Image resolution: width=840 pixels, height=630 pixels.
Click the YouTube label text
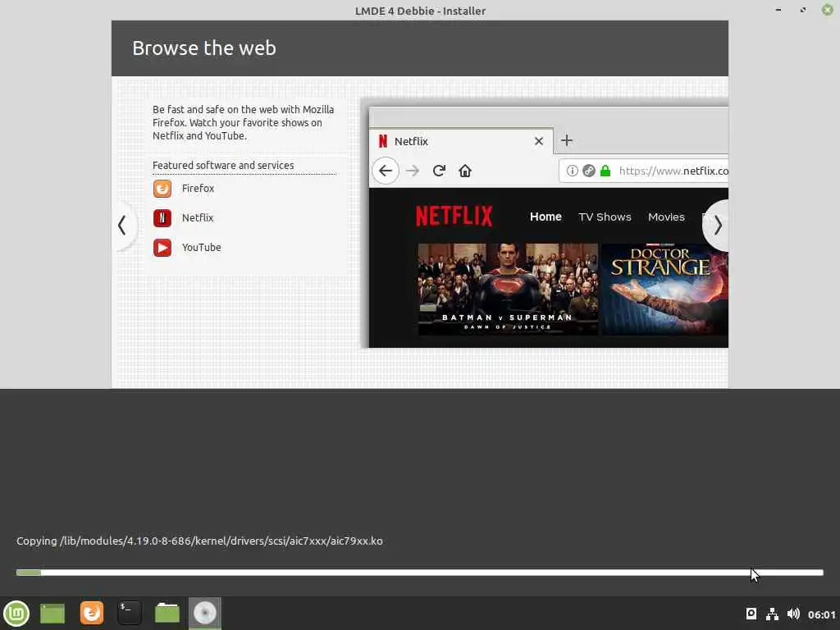[x=202, y=248]
